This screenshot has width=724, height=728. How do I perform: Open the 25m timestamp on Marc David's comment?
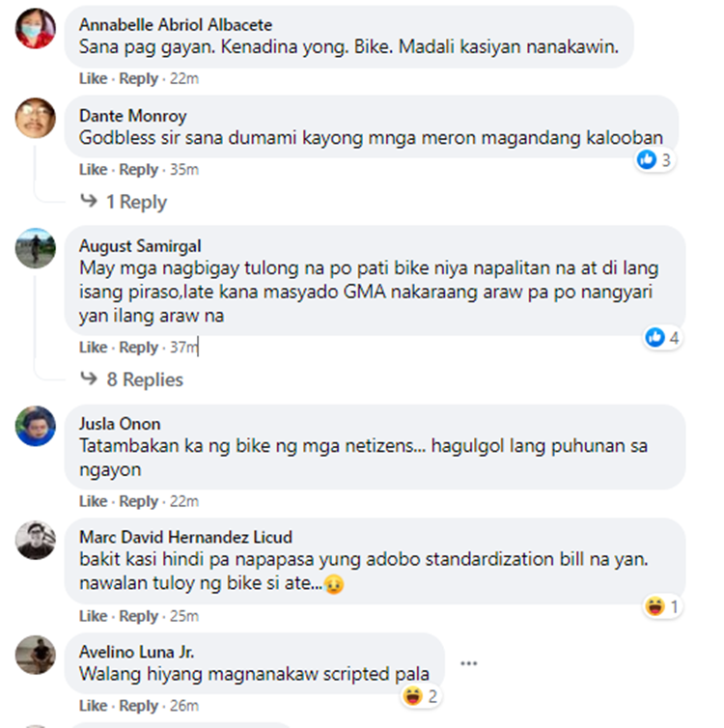[183, 616]
